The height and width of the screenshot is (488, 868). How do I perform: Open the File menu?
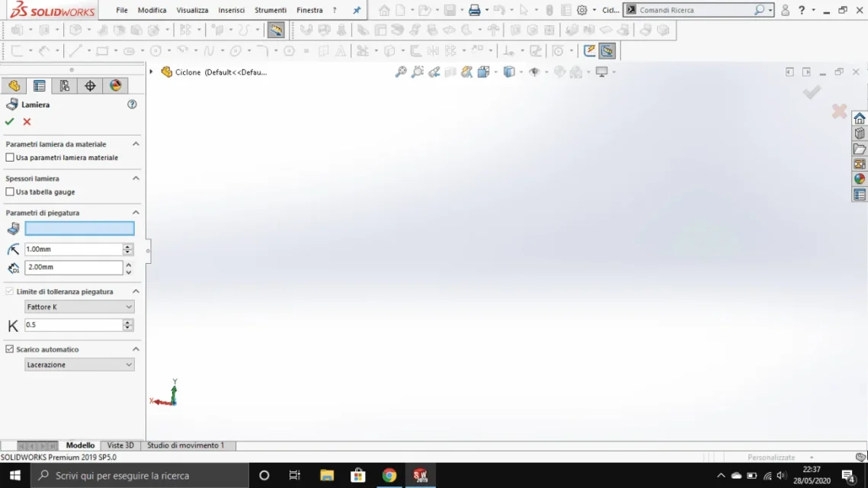[122, 10]
